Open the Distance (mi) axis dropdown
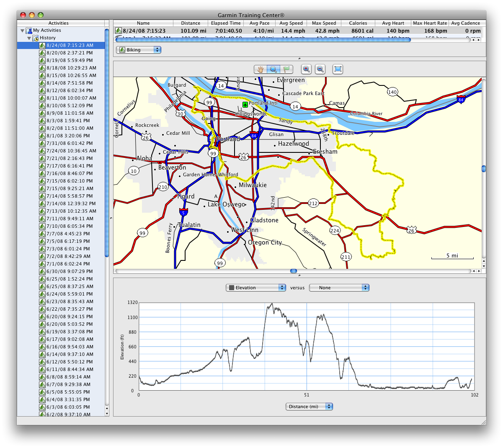This screenshot has height=448, width=503. [309, 407]
